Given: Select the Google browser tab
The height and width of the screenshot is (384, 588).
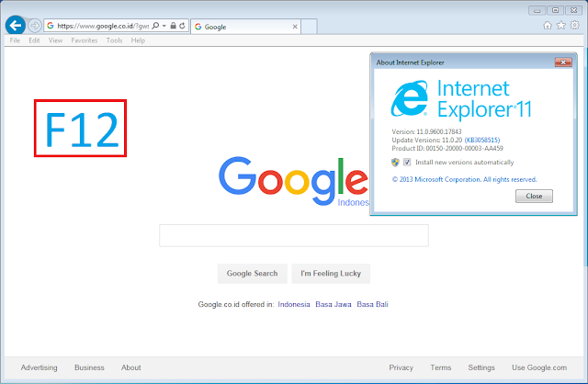Looking at the screenshot, I should pos(245,27).
